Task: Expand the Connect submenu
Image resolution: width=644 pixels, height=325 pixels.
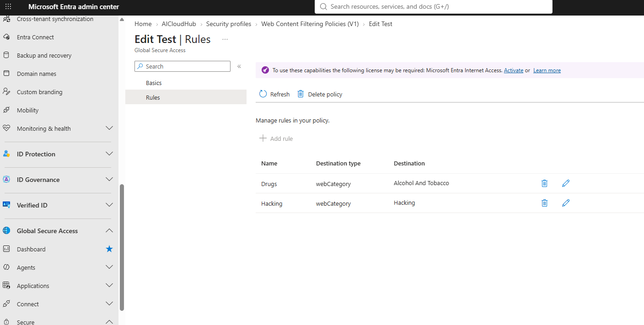Action: [x=109, y=304]
